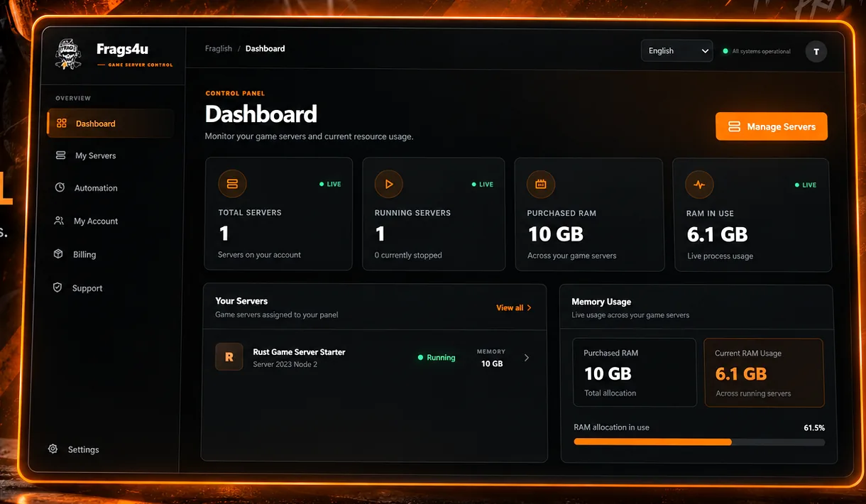The image size is (866, 504).
Task: Click the Your Servers panel heading
Action: 241,301
